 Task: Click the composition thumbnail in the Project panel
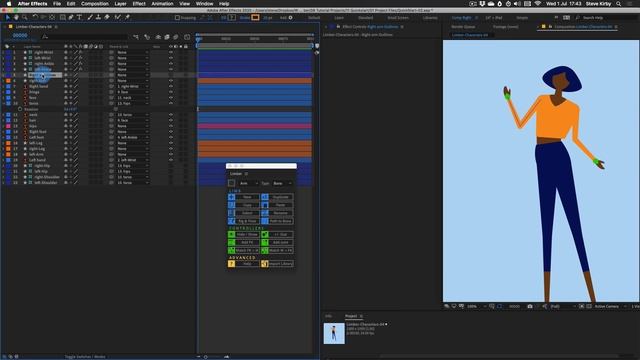click(x=334, y=333)
